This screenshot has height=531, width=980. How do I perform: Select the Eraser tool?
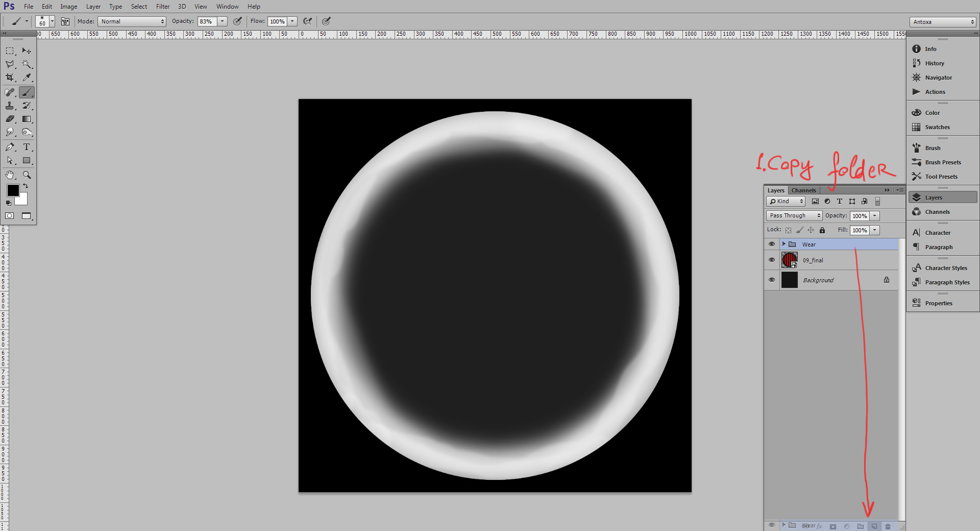coord(10,119)
